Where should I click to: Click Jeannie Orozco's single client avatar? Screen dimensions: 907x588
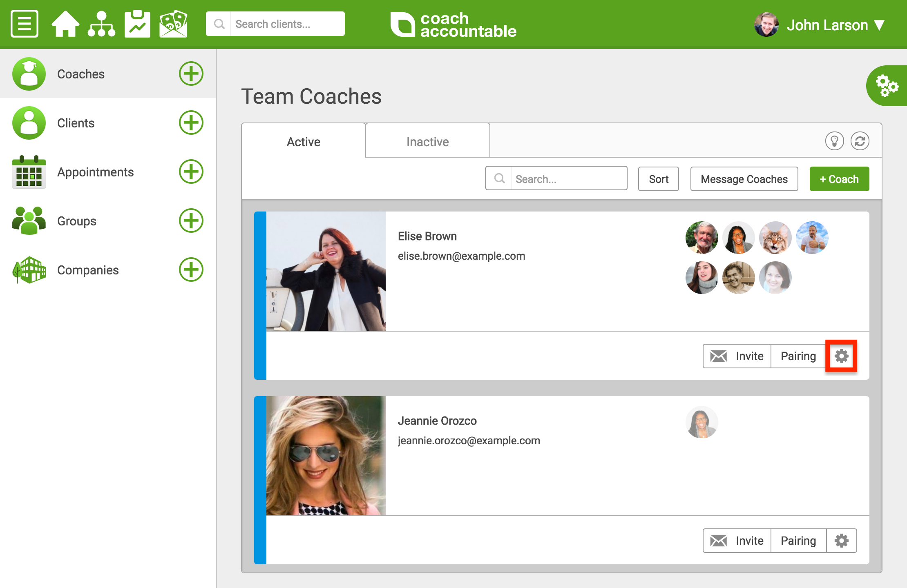(702, 422)
